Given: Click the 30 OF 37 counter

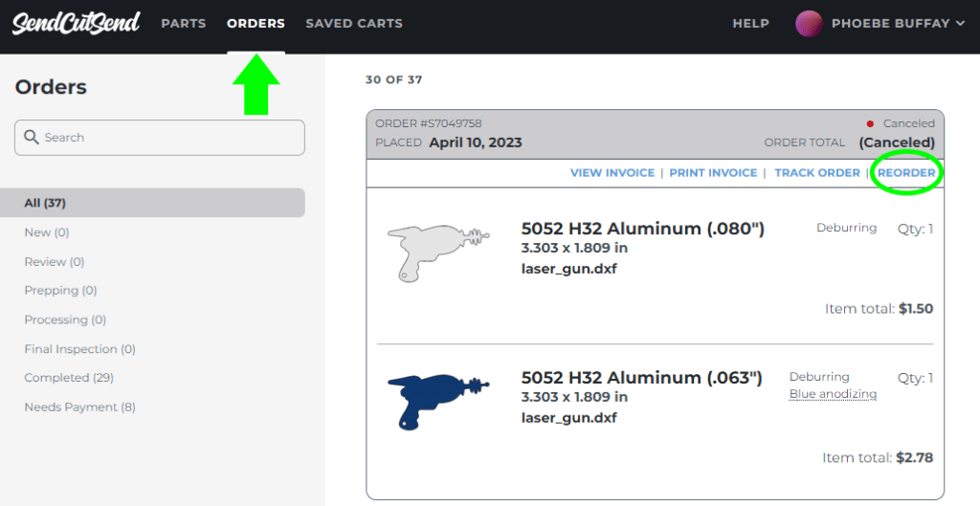Looking at the screenshot, I should (x=393, y=80).
